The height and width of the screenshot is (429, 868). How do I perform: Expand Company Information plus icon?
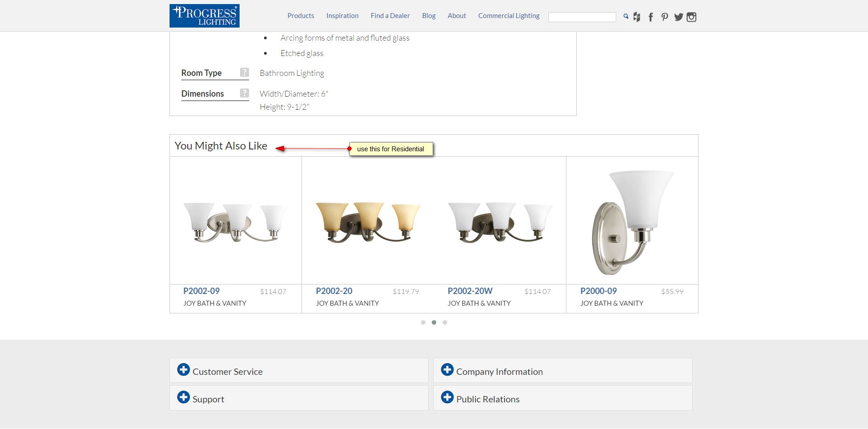447,369
